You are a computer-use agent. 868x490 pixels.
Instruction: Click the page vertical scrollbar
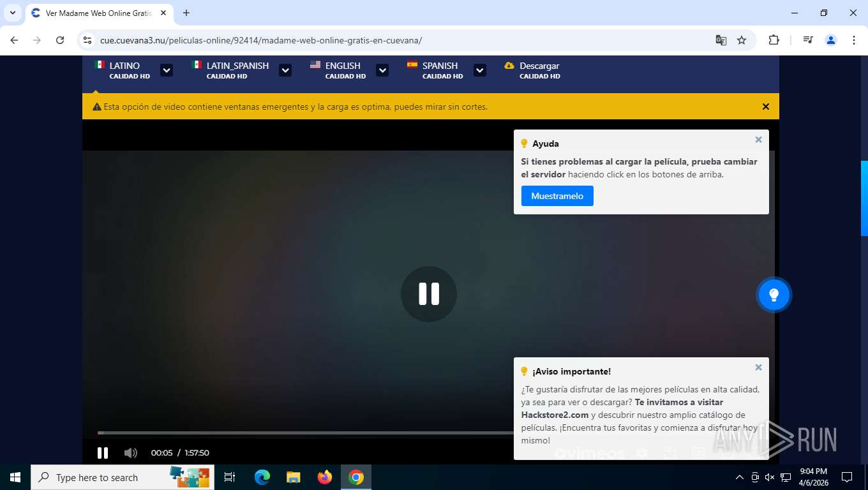point(864,198)
